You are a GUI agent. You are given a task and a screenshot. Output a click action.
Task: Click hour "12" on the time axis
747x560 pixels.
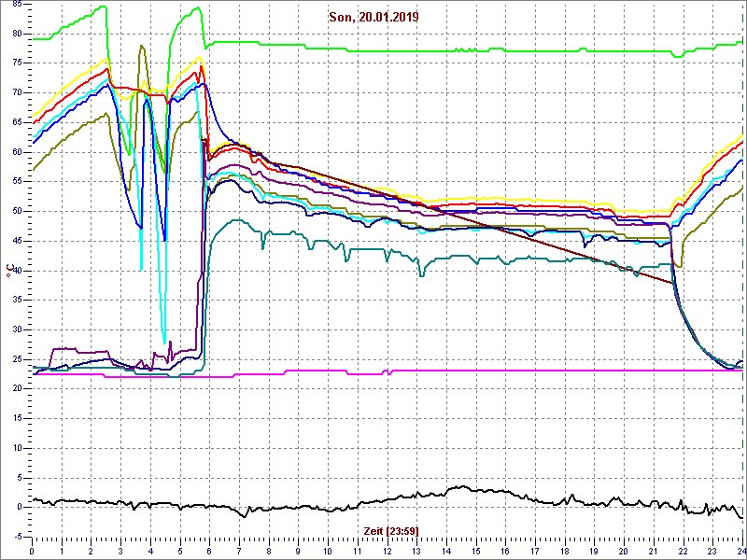pyautogui.click(x=388, y=550)
